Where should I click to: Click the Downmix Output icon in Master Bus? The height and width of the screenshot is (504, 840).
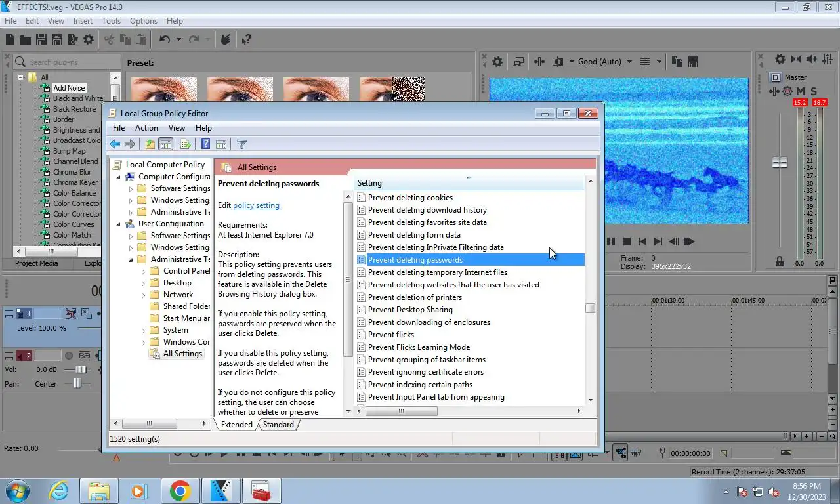pos(796,59)
